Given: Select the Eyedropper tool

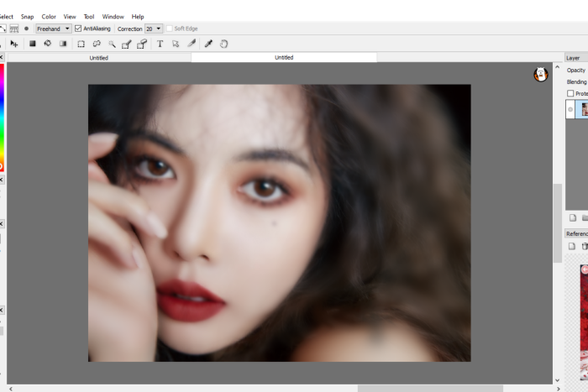Looking at the screenshot, I should [x=208, y=44].
